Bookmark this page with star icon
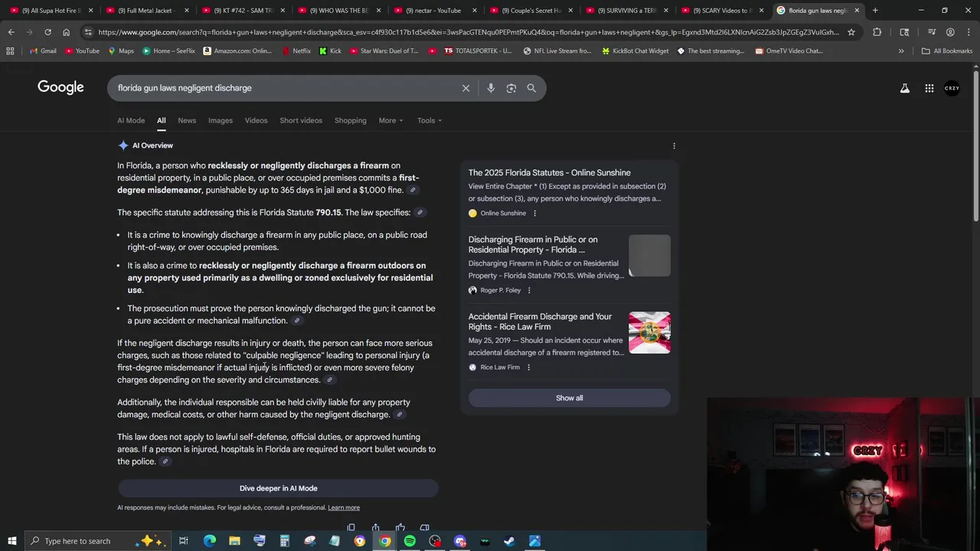The image size is (980, 551). (x=851, y=32)
